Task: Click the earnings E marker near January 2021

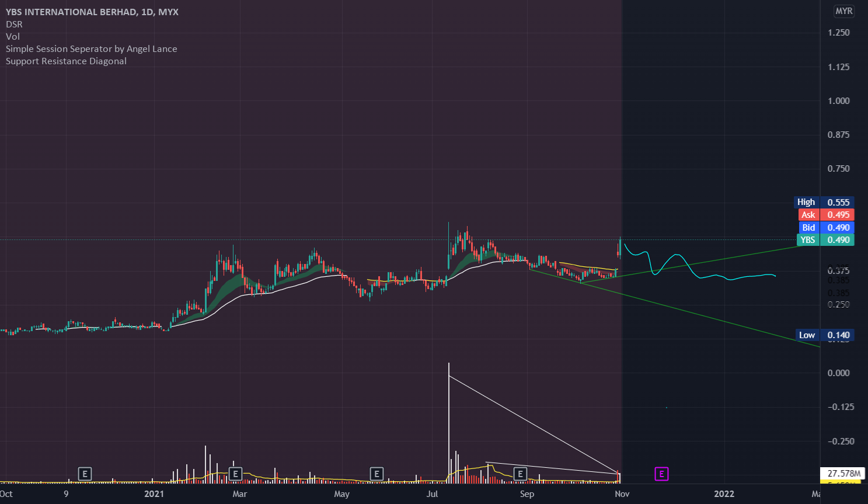Action: click(85, 474)
